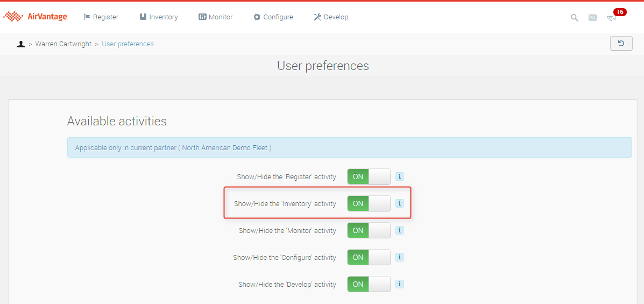
Task: Open the search magnifier icon
Action: pyautogui.click(x=574, y=18)
